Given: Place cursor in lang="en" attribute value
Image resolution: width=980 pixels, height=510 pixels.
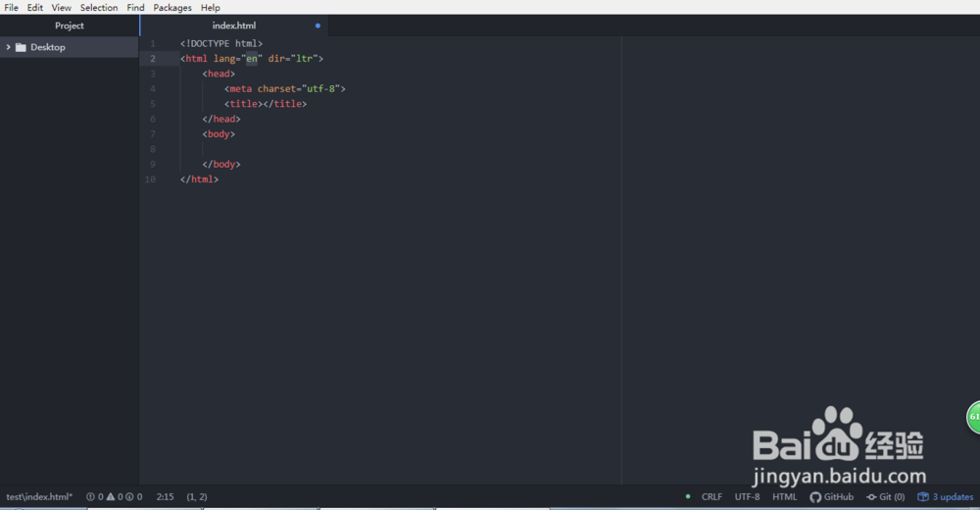Looking at the screenshot, I should (x=251, y=58).
